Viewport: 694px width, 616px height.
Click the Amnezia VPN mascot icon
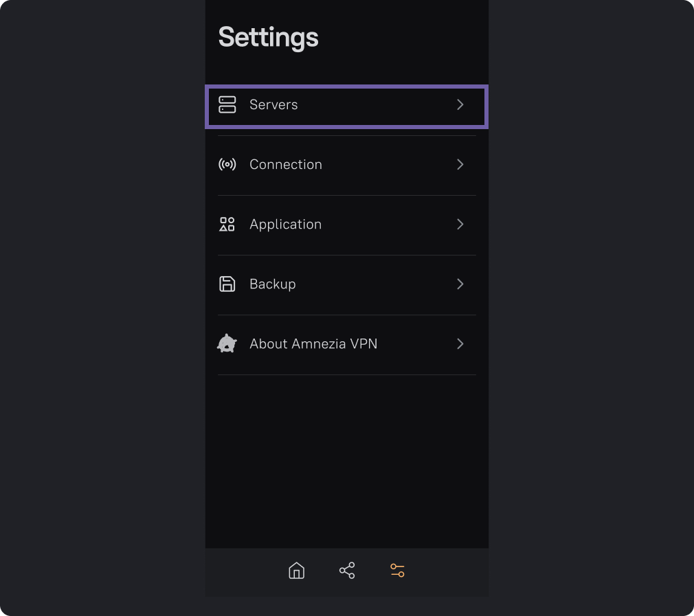[227, 344]
